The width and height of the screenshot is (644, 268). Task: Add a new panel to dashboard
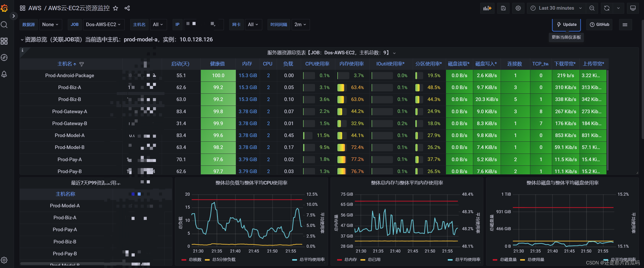point(487,8)
